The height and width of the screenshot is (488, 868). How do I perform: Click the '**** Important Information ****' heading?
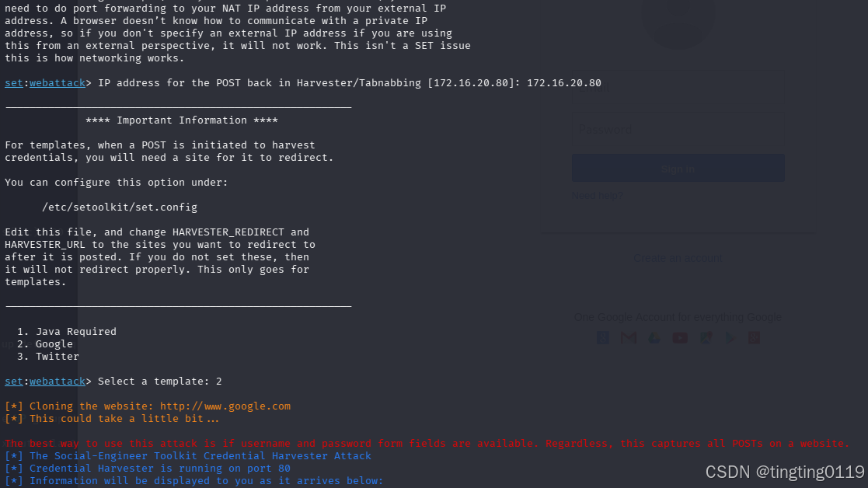182,120
